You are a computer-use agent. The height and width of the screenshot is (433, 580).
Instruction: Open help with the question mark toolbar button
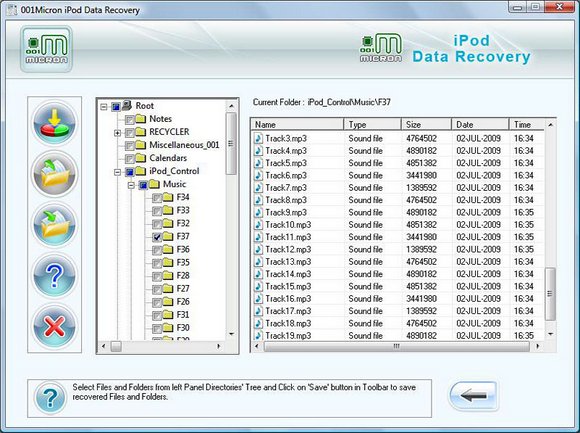click(54, 275)
